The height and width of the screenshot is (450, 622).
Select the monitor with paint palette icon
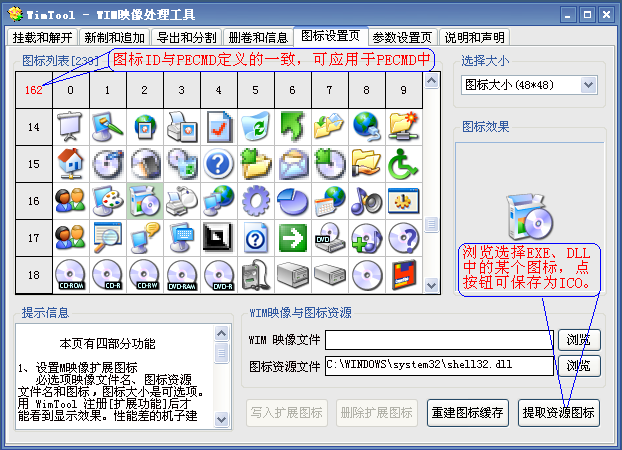108,200
